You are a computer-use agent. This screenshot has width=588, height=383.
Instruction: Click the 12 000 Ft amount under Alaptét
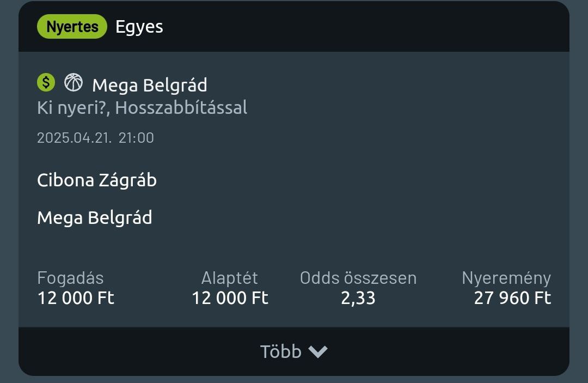click(230, 299)
